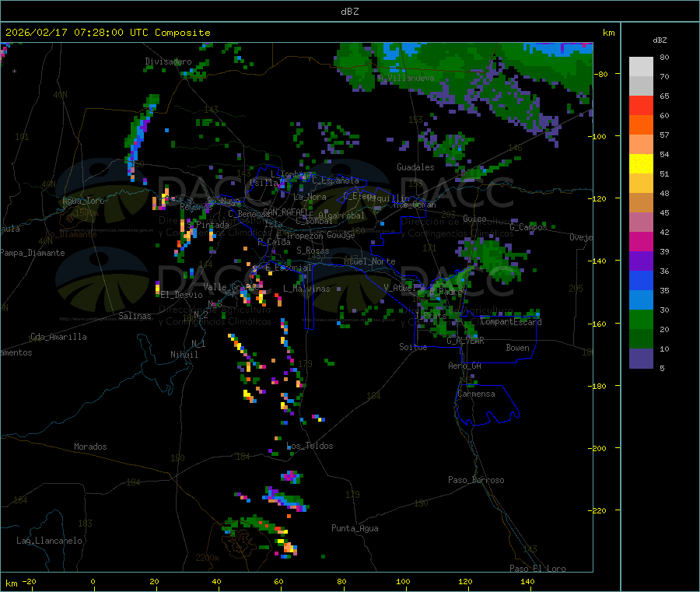Click the 'El_Desvio' map label
This screenshot has width=700, height=592.
pyautogui.click(x=182, y=295)
